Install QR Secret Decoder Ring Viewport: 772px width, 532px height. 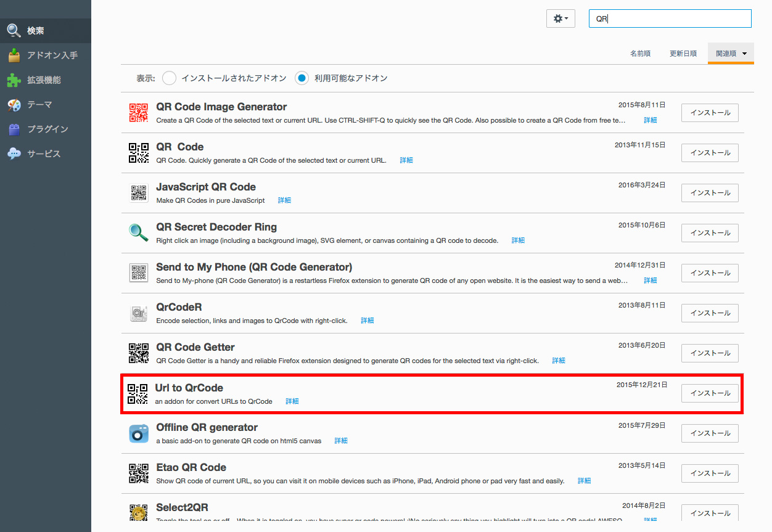tap(710, 233)
